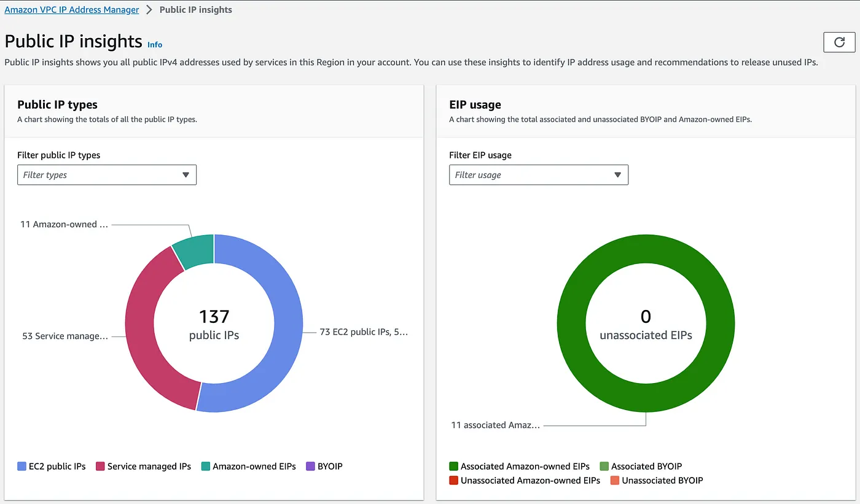Image resolution: width=860 pixels, height=504 pixels.
Task: Toggle the EC2 public IPs legend swatch
Action: coord(22,467)
